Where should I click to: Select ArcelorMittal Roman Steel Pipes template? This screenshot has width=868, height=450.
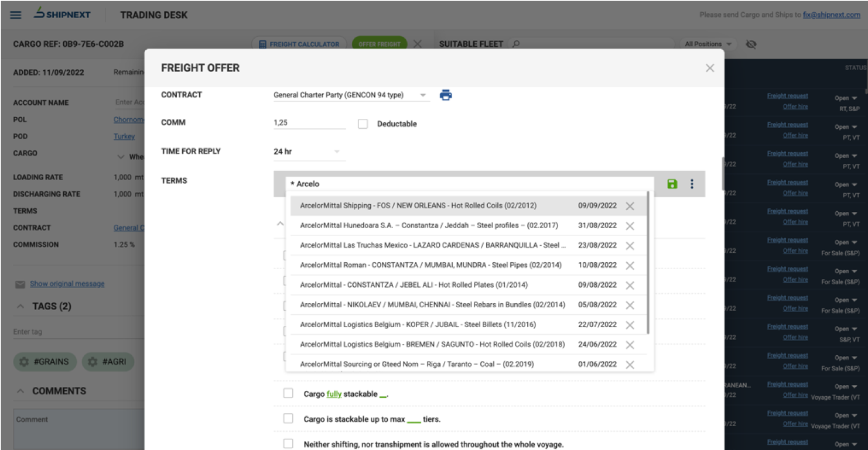(469, 266)
